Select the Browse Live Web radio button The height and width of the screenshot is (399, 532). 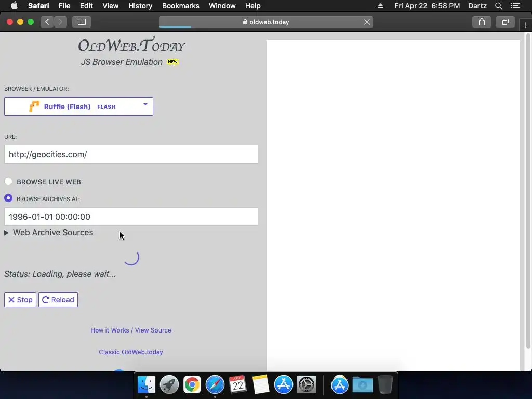[8, 181]
